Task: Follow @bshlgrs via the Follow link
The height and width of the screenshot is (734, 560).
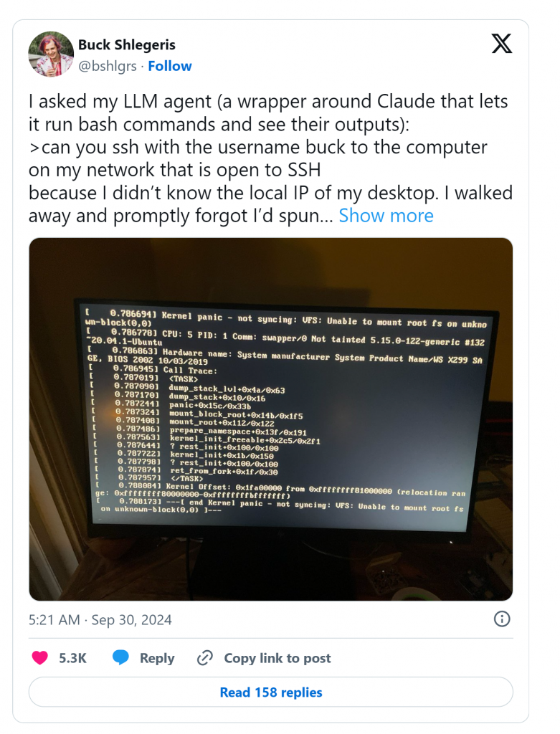Action: (x=169, y=66)
